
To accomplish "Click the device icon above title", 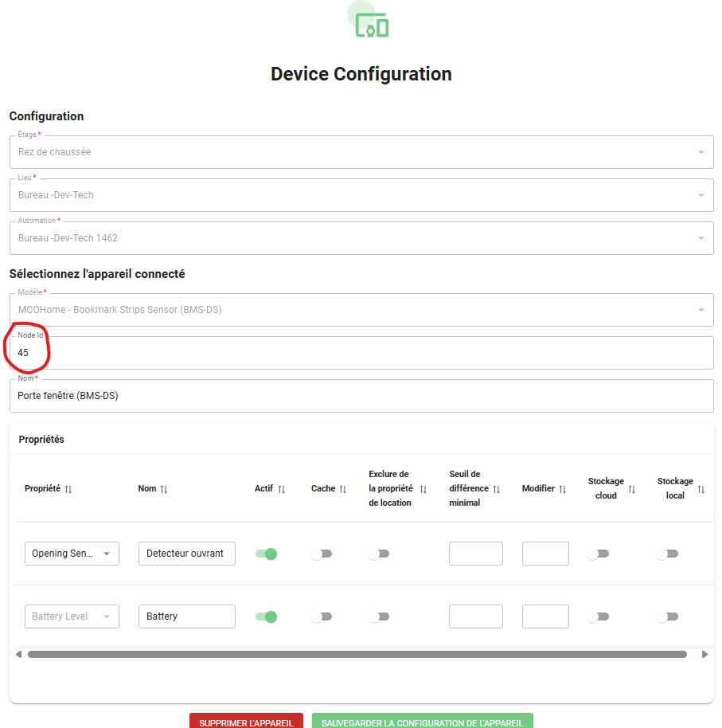I will 371,26.
